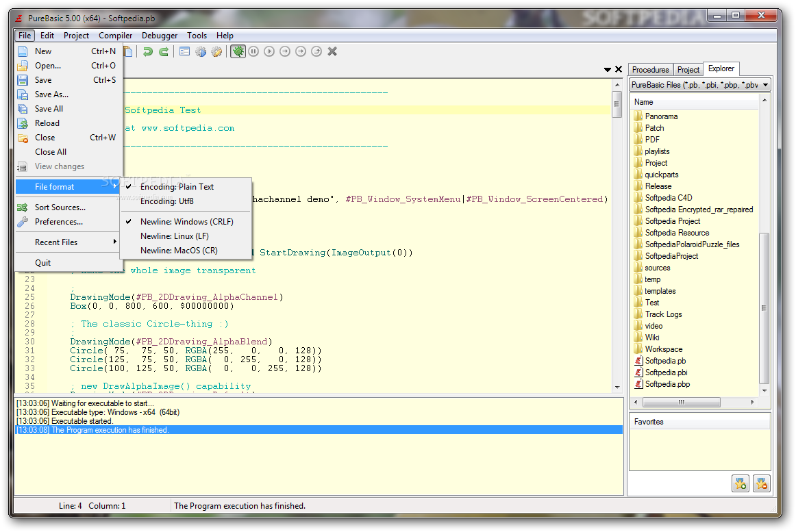Open the Debugger menu
The image size is (796, 532).
(160, 36)
